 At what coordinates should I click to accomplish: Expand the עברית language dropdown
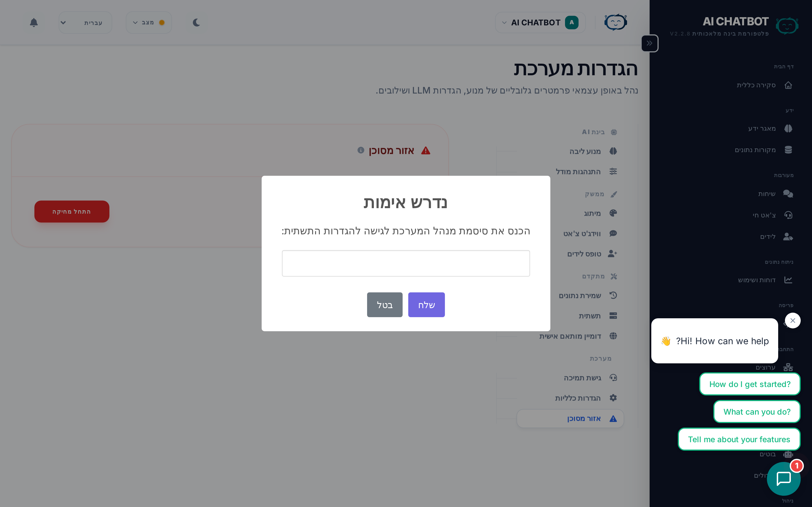(x=85, y=23)
